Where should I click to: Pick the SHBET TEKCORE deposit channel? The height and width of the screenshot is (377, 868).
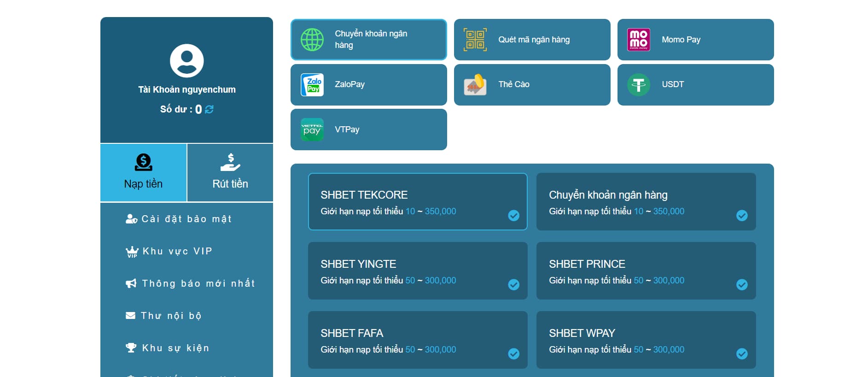[418, 201]
